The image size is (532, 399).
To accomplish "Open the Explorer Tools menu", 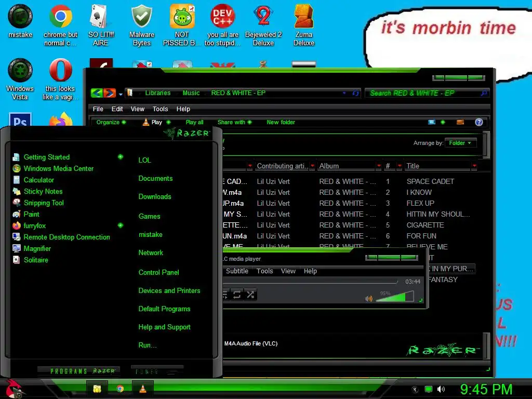I will point(160,109).
